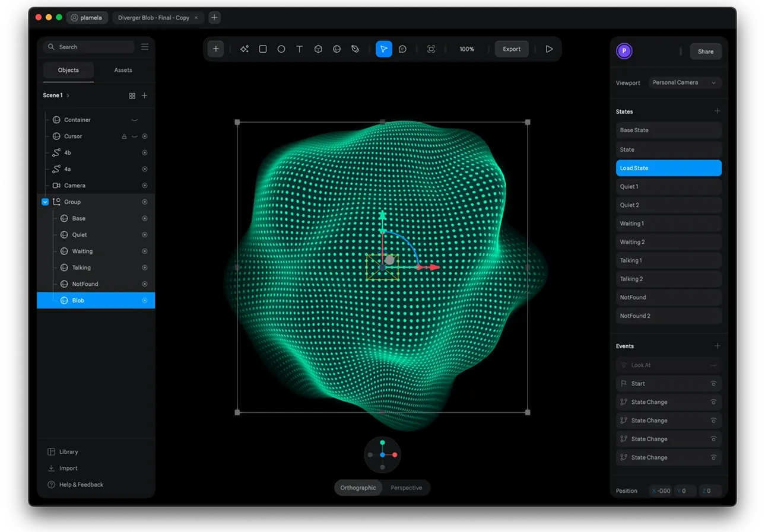Screen dimensions: 765x532
Task: Select the Ellipse shape tool
Action: click(281, 49)
